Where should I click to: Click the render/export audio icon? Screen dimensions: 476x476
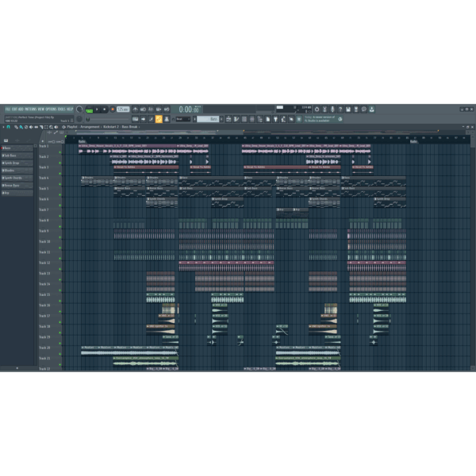click(x=356, y=109)
